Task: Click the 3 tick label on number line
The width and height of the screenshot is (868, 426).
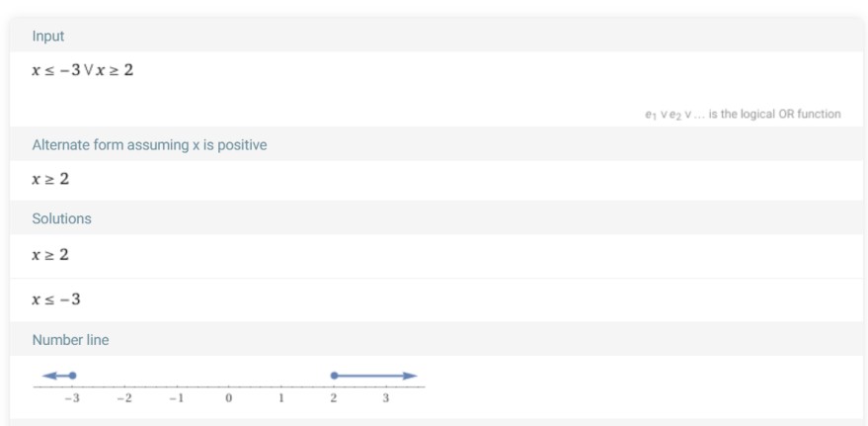Action: 386,398
